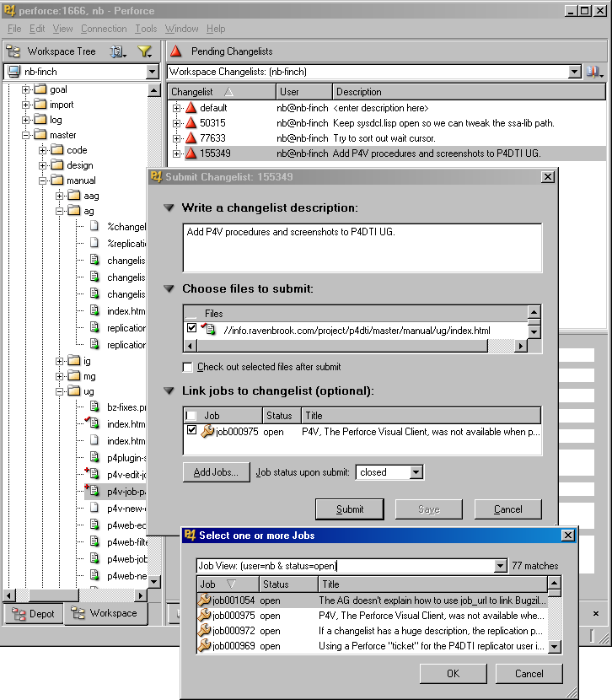Open the Connection menu
This screenshot has width=612, height=700.
[104, 29]
